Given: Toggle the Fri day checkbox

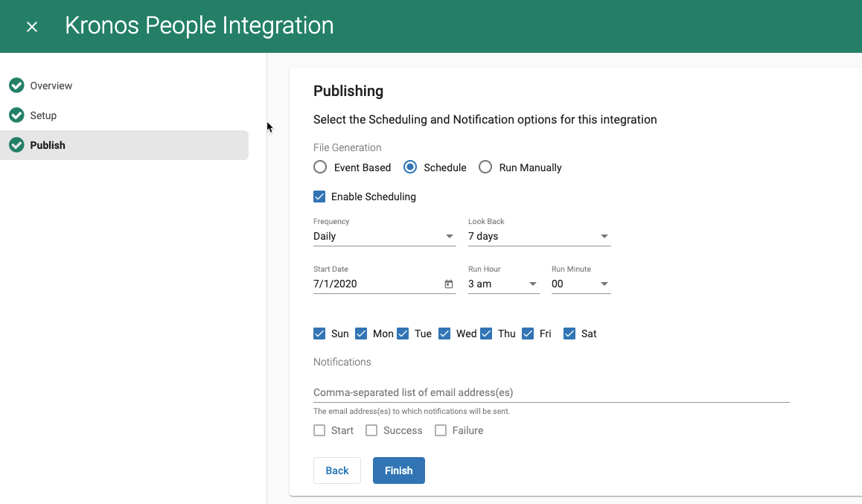Looking at the screenshot, I should [528, 334].
